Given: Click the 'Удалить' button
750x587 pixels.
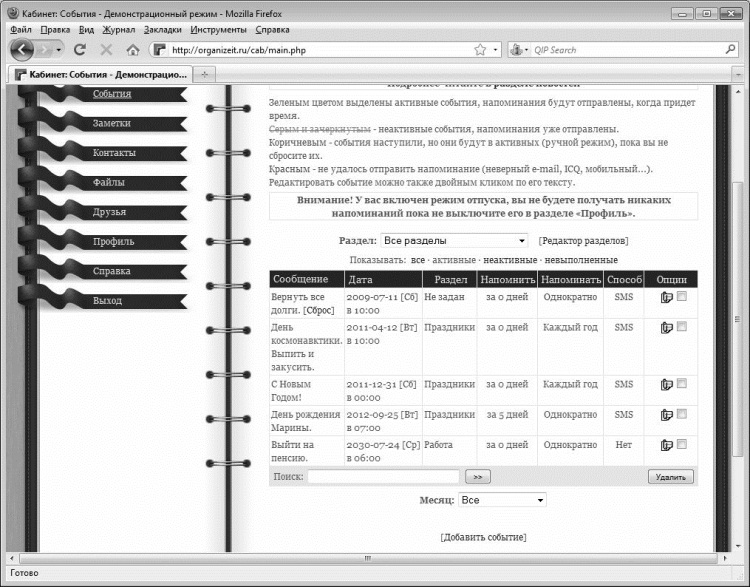Looking at the screenshot, I should [x=671, y=477].
